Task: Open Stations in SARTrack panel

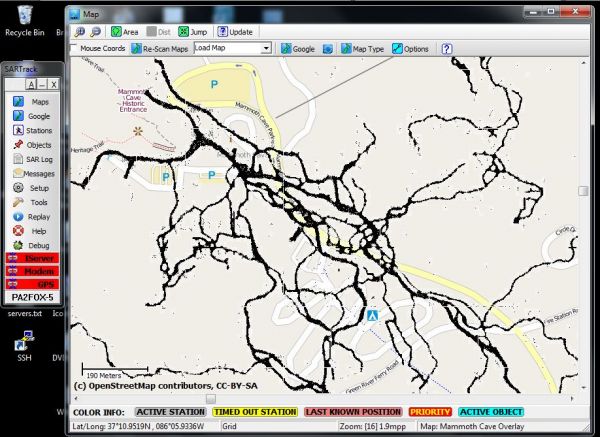Action: 32,130
